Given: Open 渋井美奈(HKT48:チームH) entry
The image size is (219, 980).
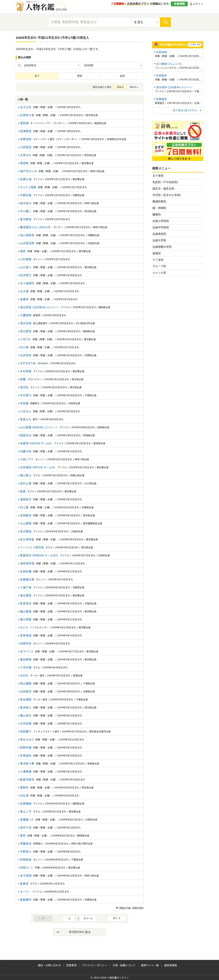Looking at the screenshot, I should click(38, 467).
